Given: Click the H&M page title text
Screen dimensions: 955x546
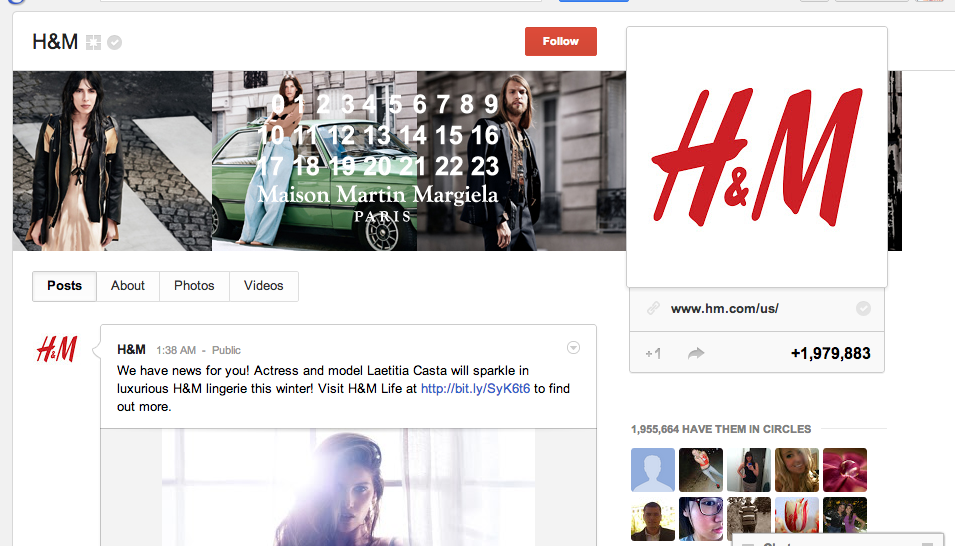Looking at the screenshot, I should (55, 41).
